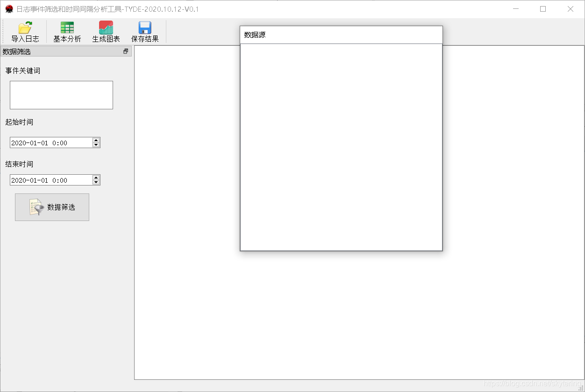Click the application logo icon in title bar
Image resolution: width=585 pixels, height=392 pixels.
(9, 9)
